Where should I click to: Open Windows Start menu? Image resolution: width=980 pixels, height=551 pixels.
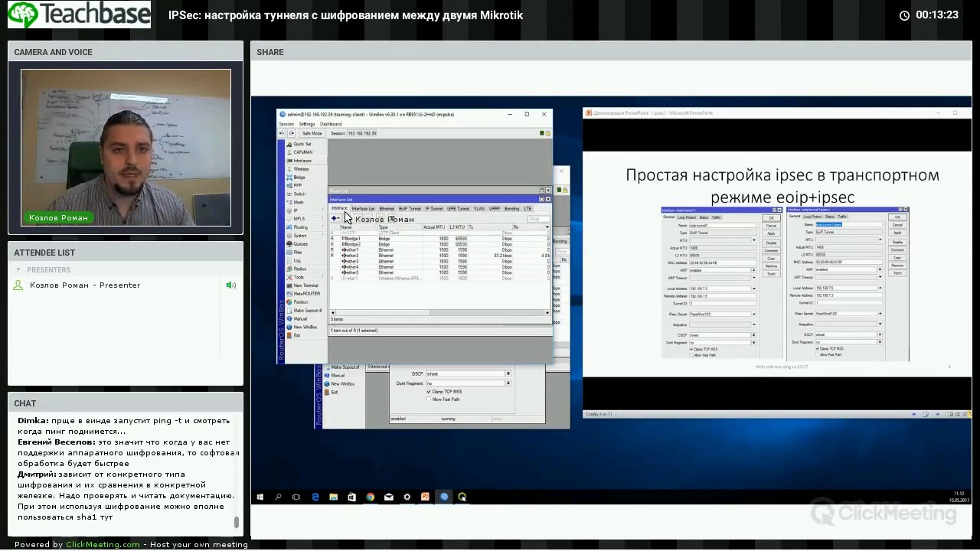pyautogui.click(x=260, y=497)
